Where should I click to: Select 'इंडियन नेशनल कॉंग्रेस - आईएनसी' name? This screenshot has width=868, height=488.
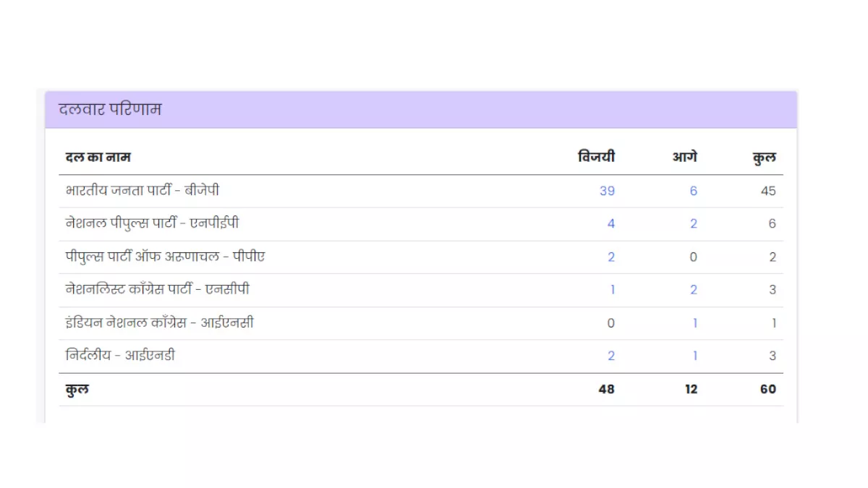click(x=159, y=323)
